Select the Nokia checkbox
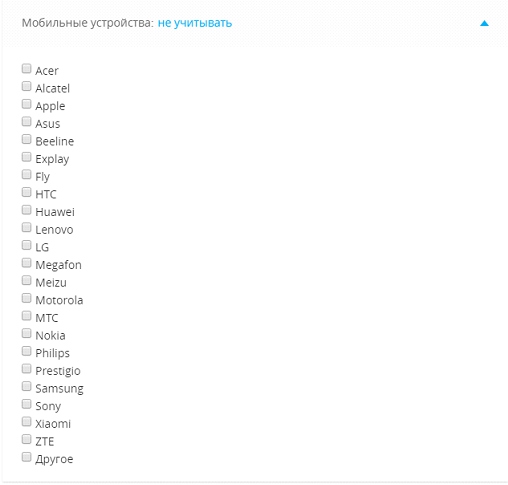 pos(26,334)
